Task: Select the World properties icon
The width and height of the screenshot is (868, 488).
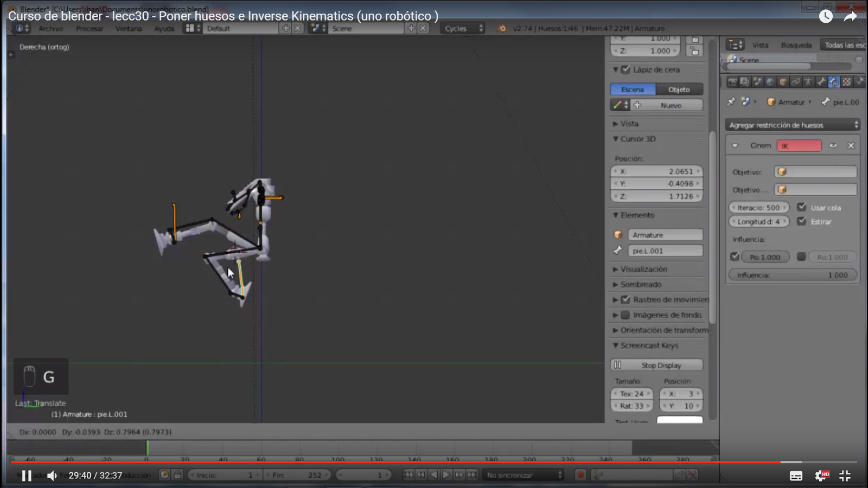Action: tap(770, 81)
